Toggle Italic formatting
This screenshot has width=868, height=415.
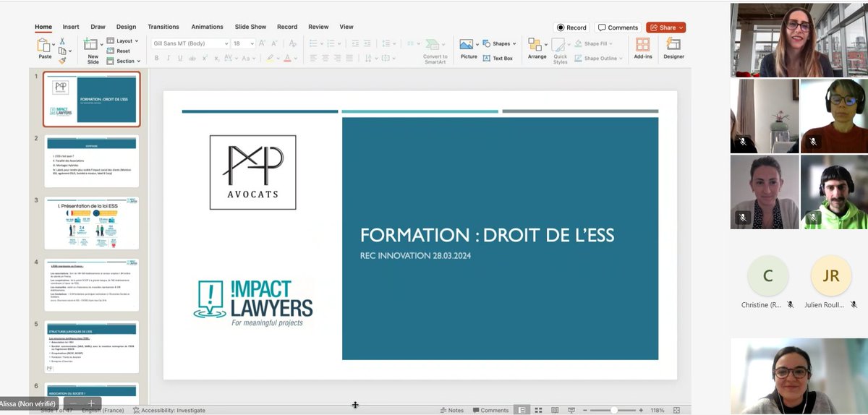point(170,59)
